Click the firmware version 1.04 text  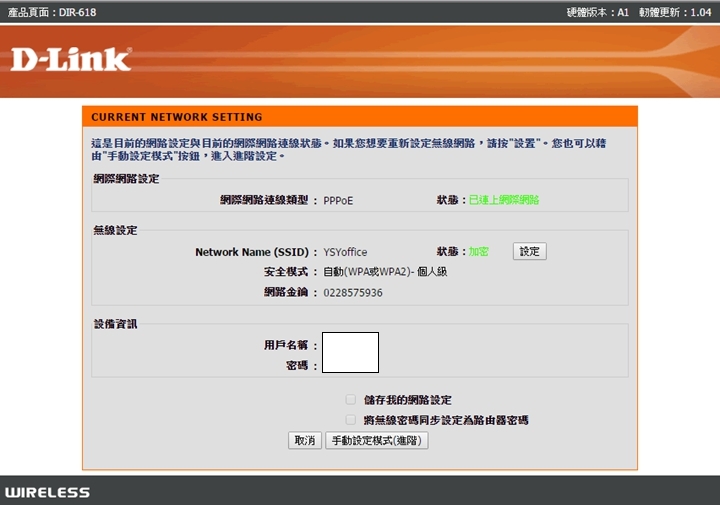point(675,12)
